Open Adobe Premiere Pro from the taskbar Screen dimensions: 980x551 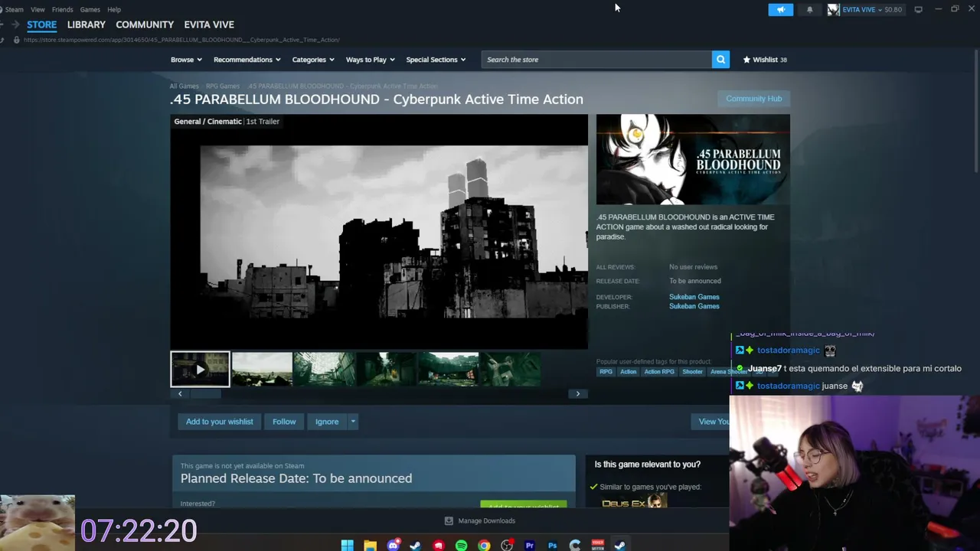pos(529,545)
